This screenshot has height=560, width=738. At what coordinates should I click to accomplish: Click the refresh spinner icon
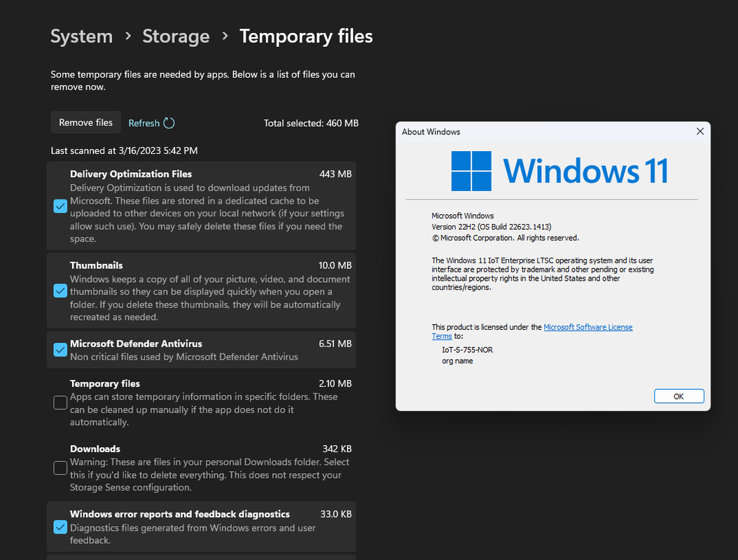pyautogui.click(x=169, y=122)
